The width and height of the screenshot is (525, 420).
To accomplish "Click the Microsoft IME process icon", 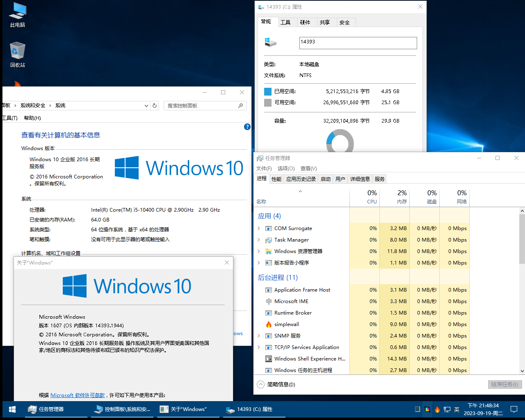I will tap(269, 301).
